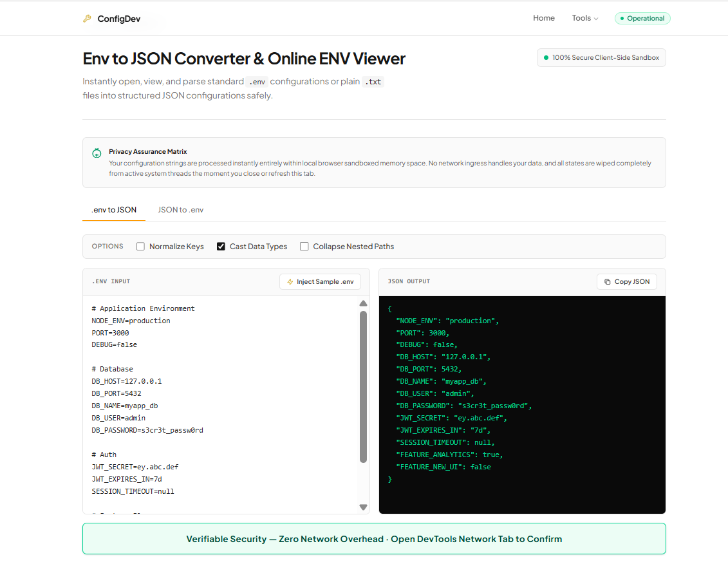Screen dimensions: 728x573
Task: Click the scroll up arrow in .env input
Action: (x=364, y=303)
